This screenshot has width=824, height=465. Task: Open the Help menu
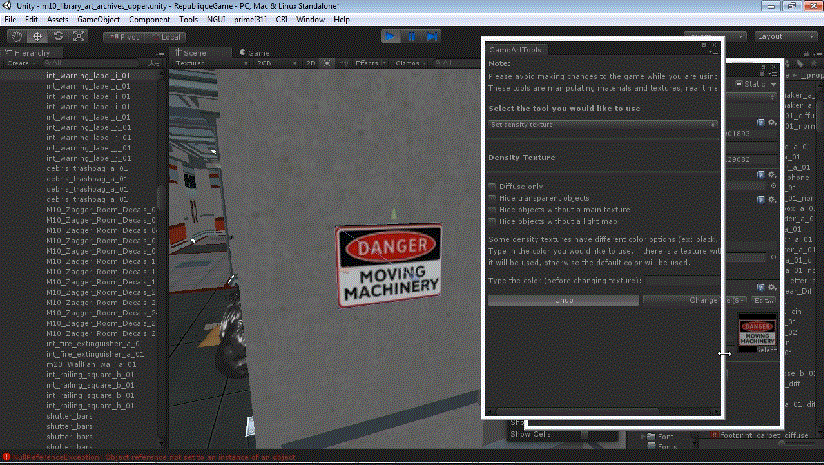[x=341, y=19]
